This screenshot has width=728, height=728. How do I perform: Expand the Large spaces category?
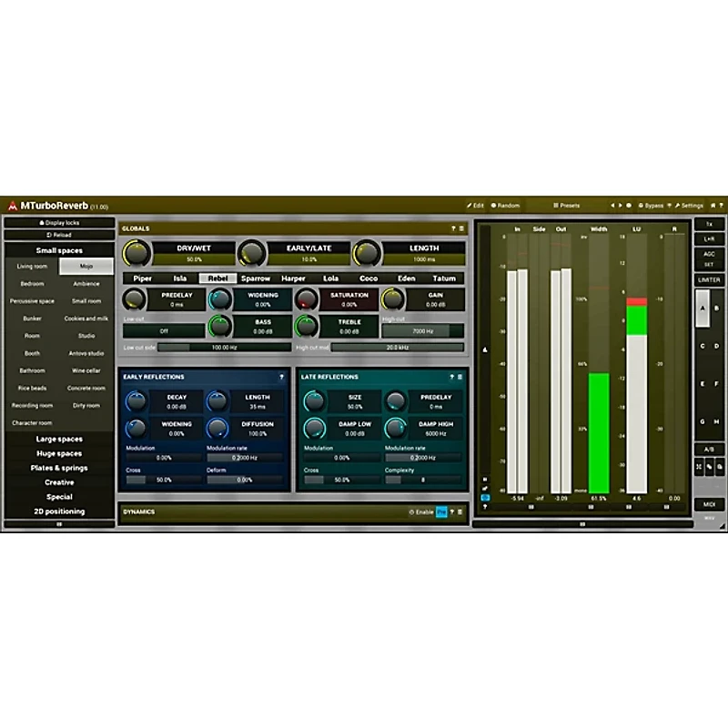[59, 439]
